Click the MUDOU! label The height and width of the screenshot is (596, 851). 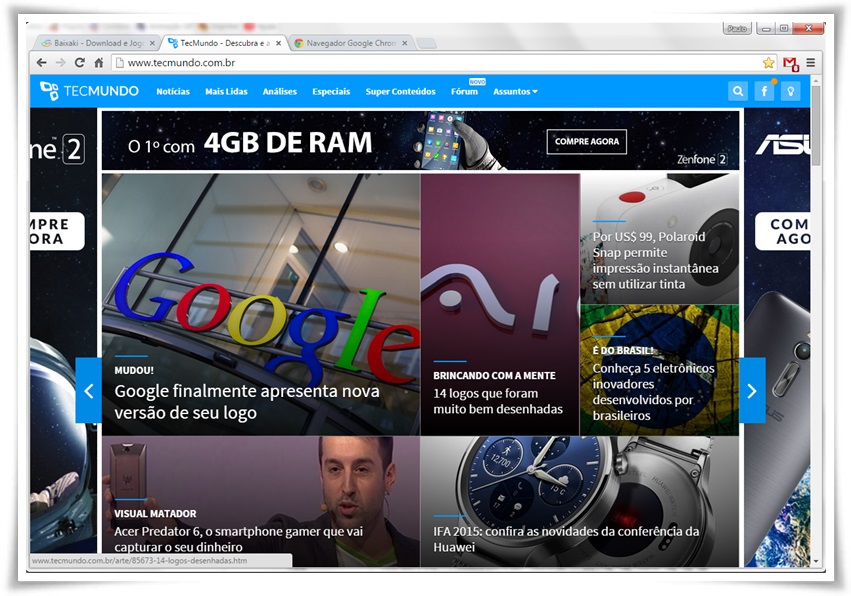point(134,370)
